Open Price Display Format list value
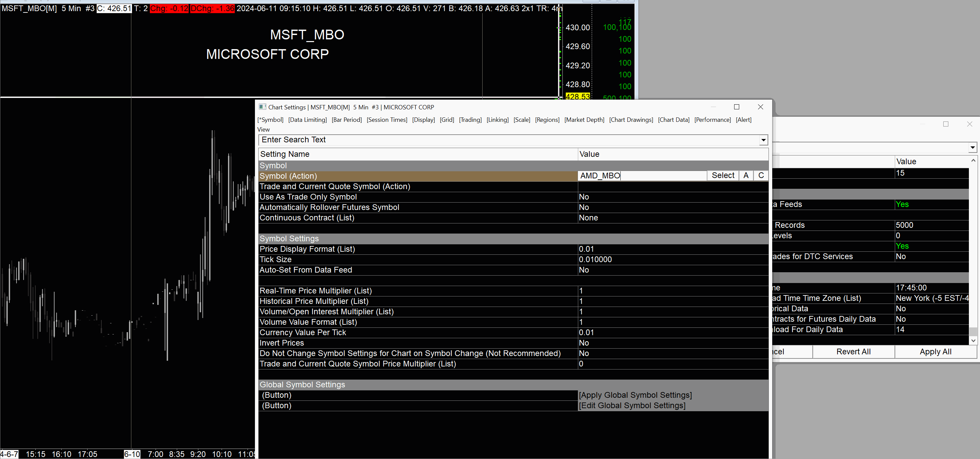This screenshot has height=459, width=980. (586, 249)
